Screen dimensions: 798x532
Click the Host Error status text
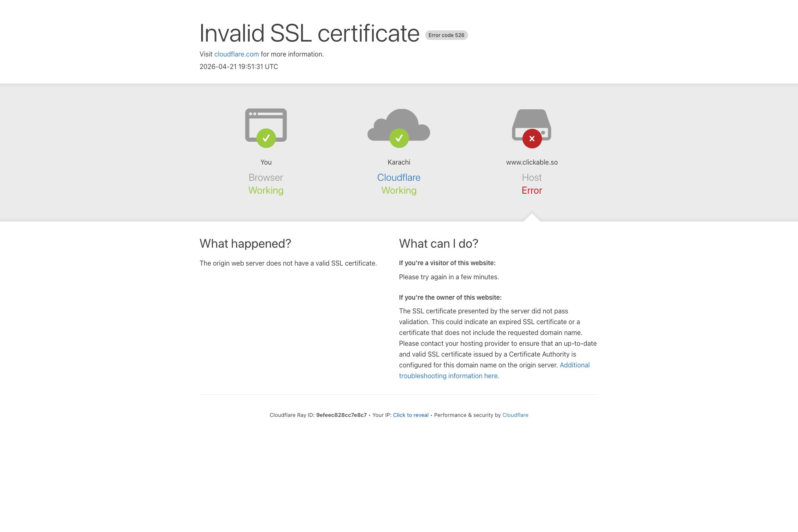click(532, 190)
